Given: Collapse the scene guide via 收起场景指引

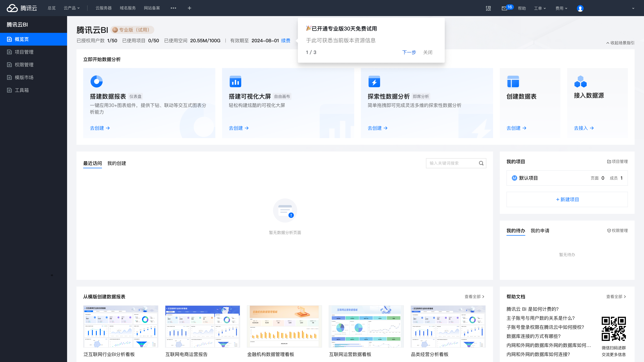Looking at the screenshot, I should pyautogui.click(x=620, y=43).
